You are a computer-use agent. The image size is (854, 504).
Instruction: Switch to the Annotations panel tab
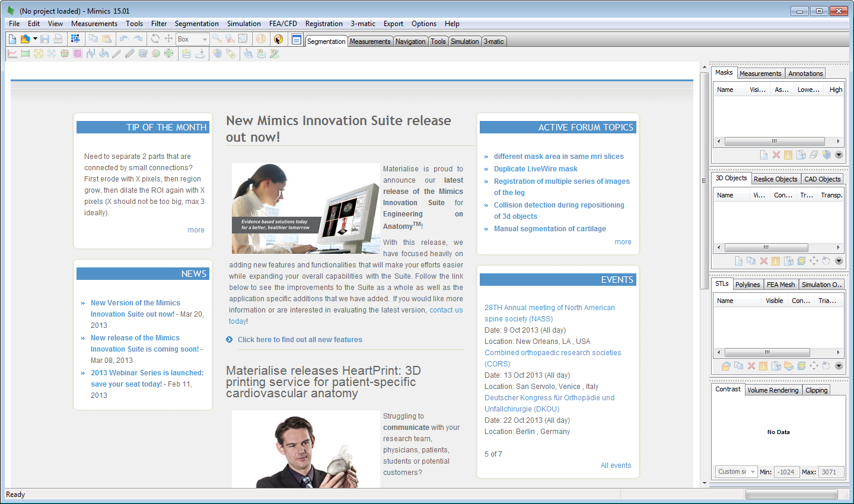(805, 74)
